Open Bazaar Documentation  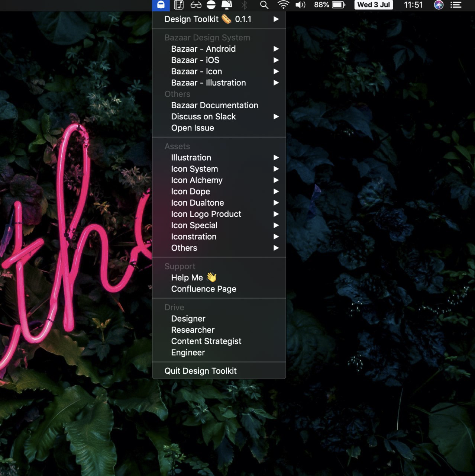[x=219, y=105]
